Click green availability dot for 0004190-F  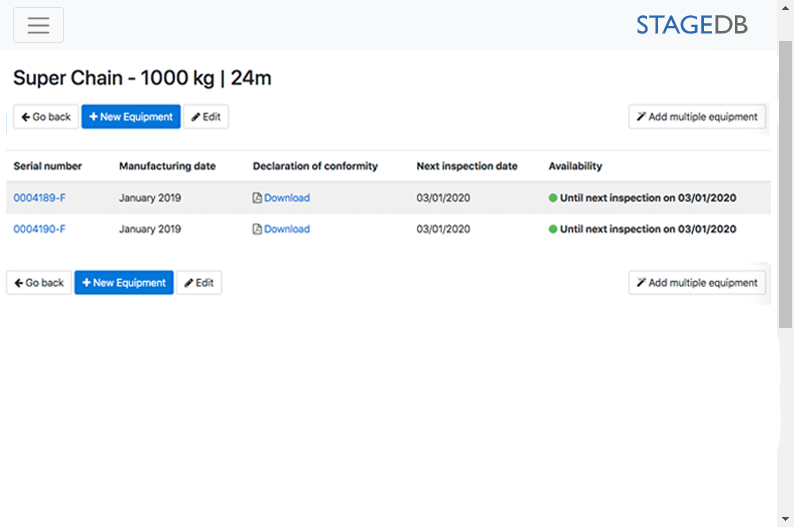point(553,229)
